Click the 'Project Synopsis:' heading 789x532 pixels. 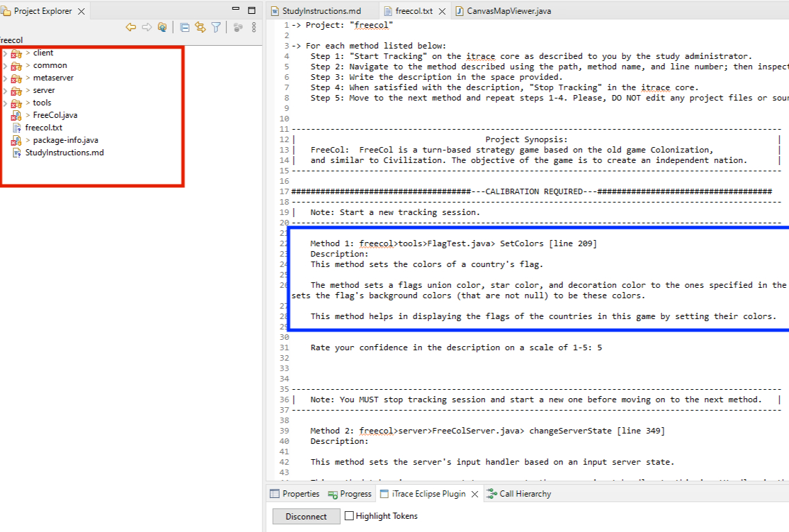coord(526,139)
